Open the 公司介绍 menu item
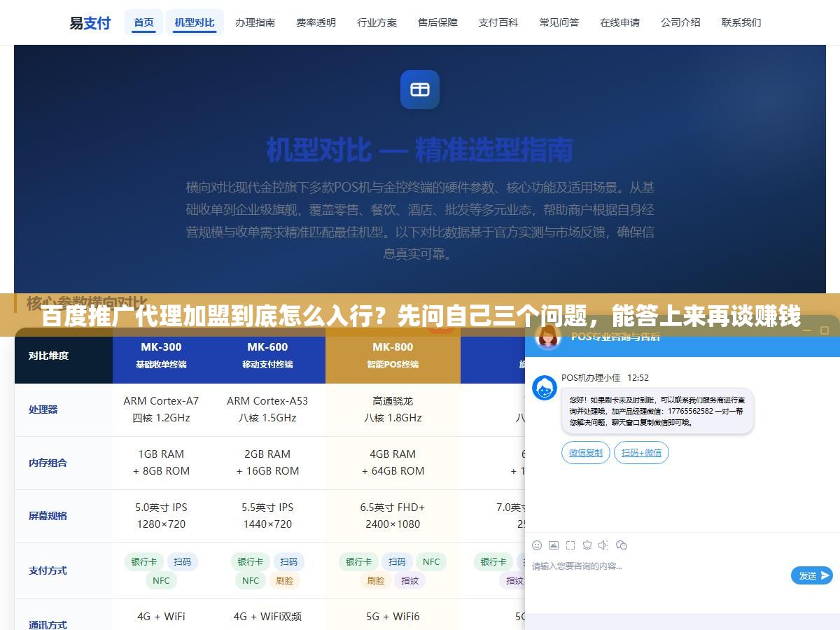The width and height of the screenshot is (840, 630). pyautogui.click(x=680, y=22)
